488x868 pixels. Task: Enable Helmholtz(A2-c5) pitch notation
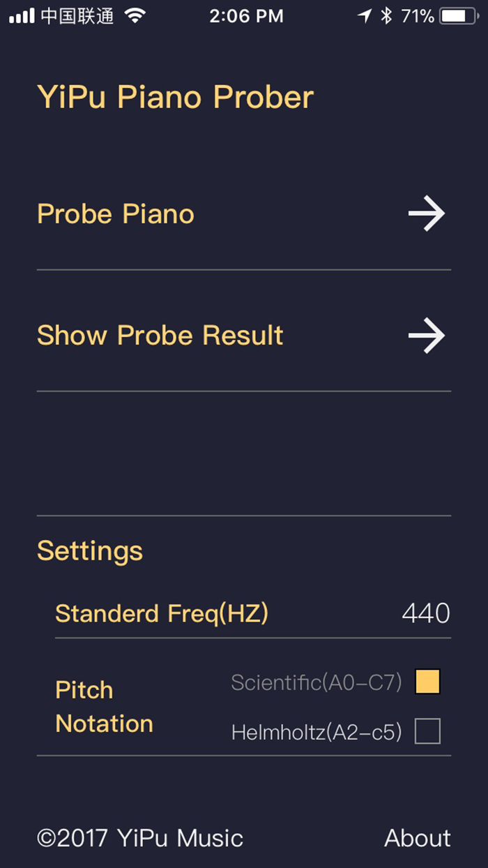(427, 731)
